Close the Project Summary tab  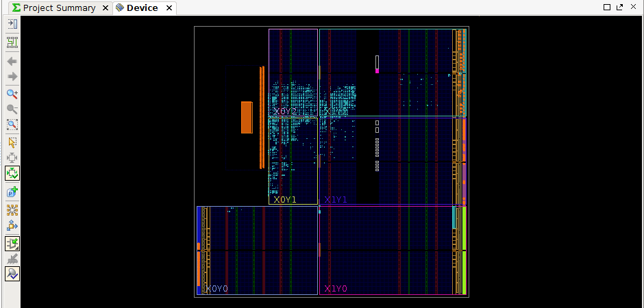pos(104,8)
